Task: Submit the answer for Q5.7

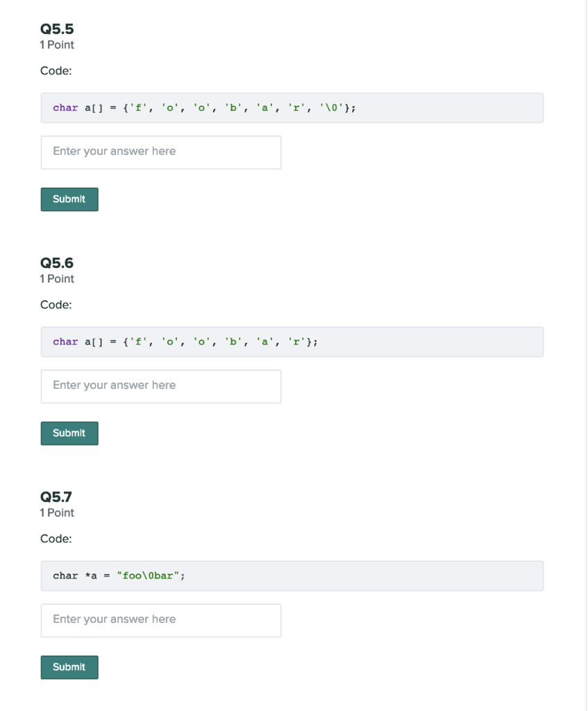Action: pos(69,667)
